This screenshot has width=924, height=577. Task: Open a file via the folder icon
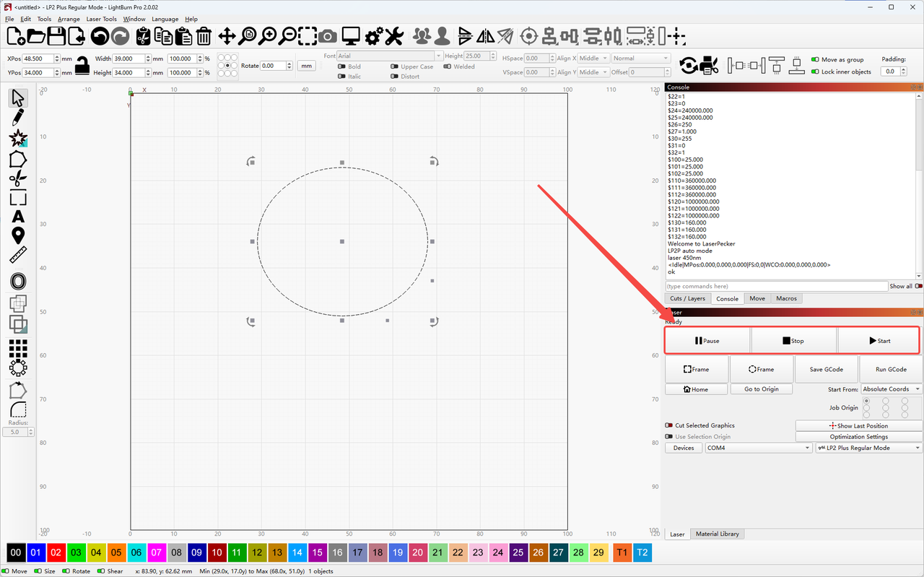coord(36,35)
